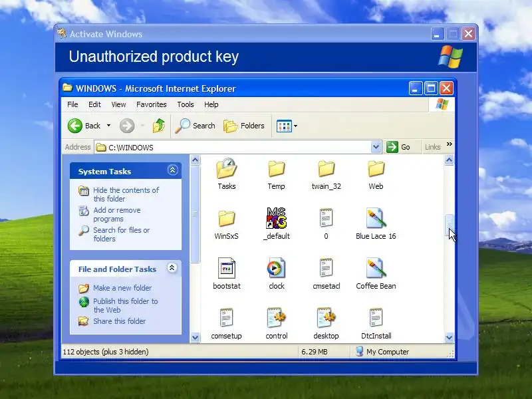Select the twain_32 folder icon

(326, 169)
